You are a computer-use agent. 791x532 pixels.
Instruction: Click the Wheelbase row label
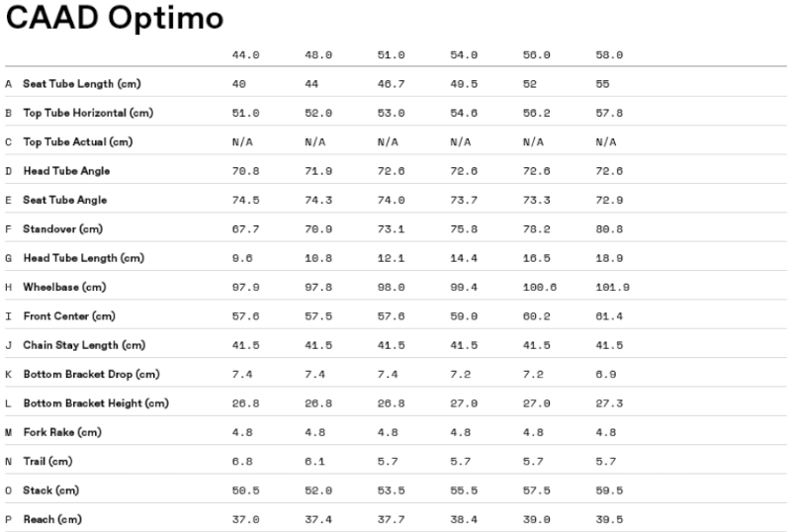pos(64,287)
